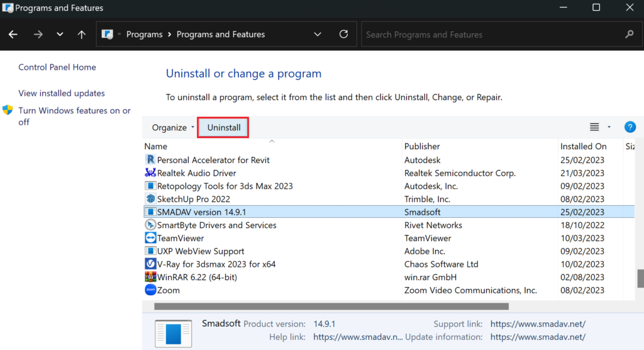Click the shield icon beside Windows features

coord(8,110)
